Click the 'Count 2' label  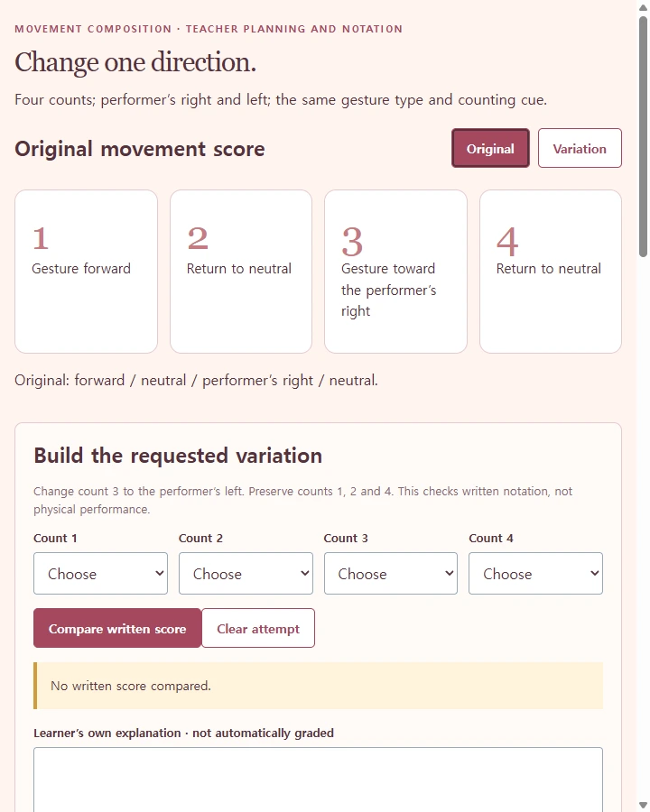click(200, 538)
